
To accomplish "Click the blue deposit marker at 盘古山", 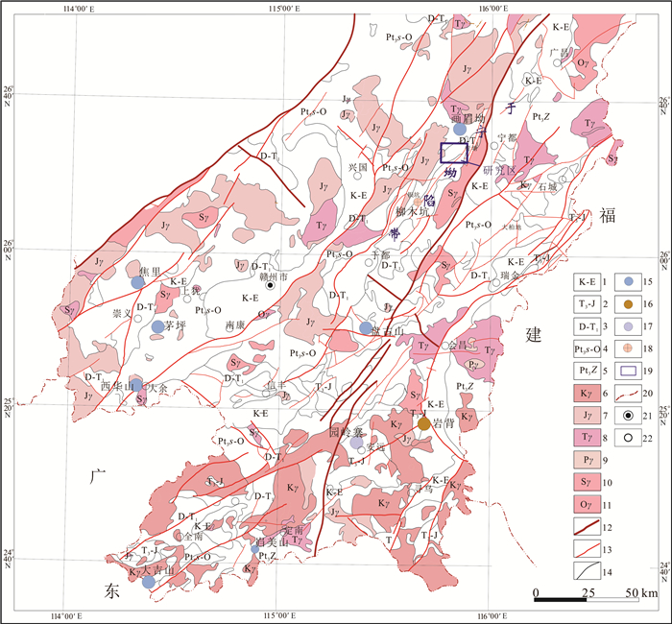I will pos(366,327).
